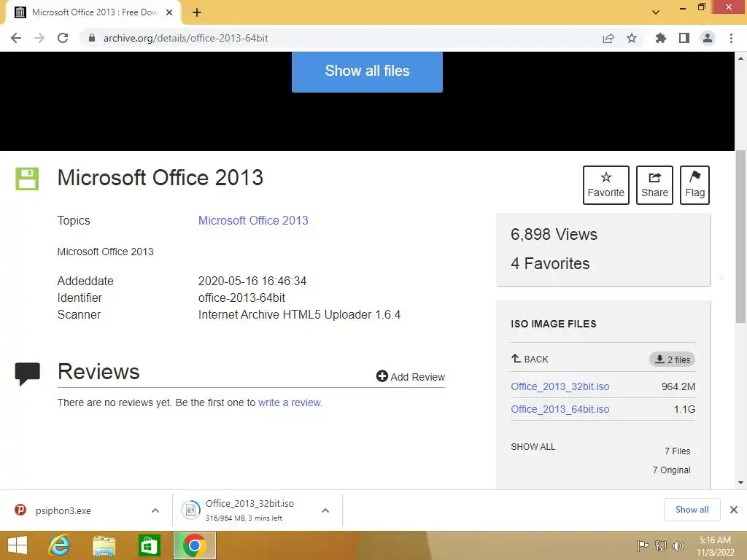Screen dimensions: 747x560
Task: Toggle the browser side panel icon
Action: click(x=684, y=38)
